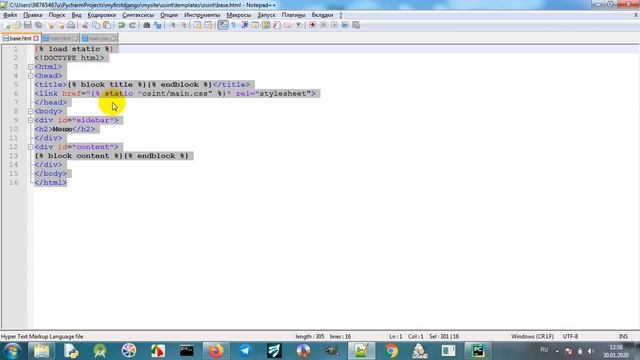This screenshot has width=640, height=360.
Task: Collapse the body fold on line 8
Action: (x=31, y=111)
